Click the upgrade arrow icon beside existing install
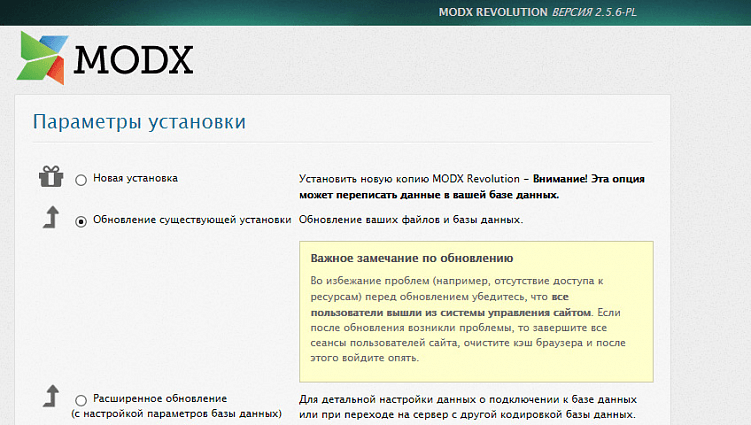Screen dimensions: 751x425 [51, 217]
